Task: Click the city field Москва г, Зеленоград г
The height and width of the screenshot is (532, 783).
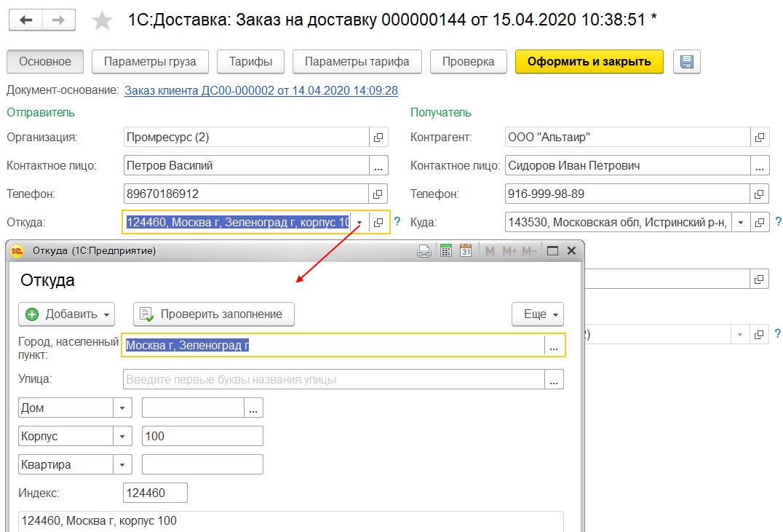Action: pos(333,345)
